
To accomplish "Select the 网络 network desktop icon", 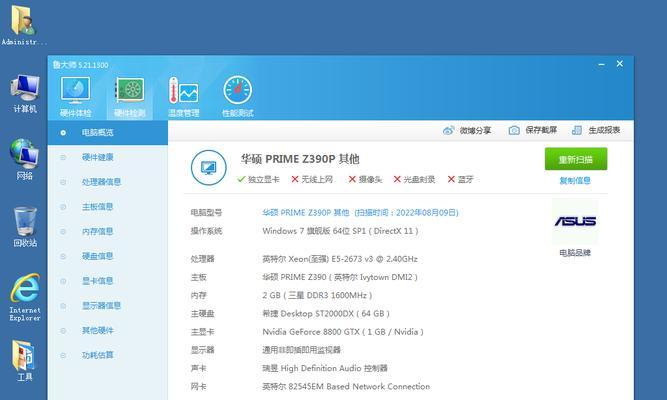I will [24, 160].
